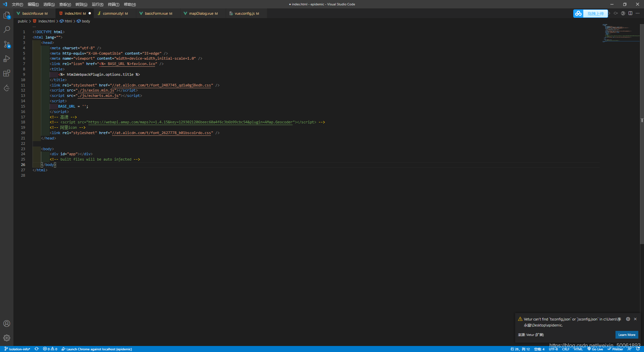
Task: Split the editor right
Action: point(630,13)
